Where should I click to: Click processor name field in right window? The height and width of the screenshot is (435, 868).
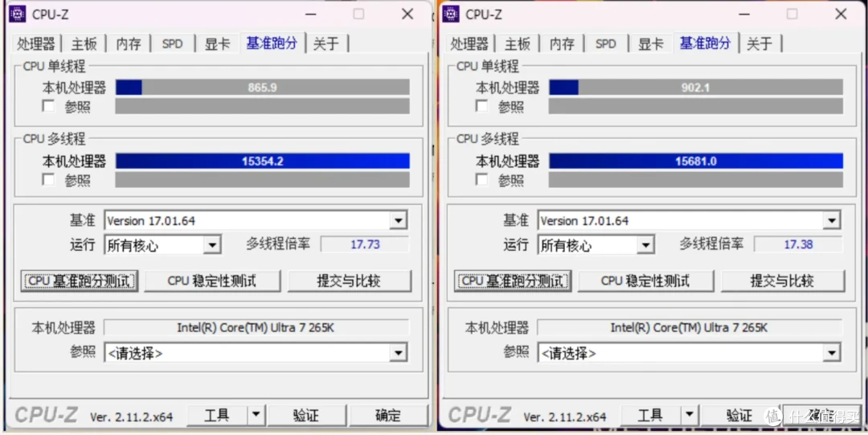click(690, 327)
